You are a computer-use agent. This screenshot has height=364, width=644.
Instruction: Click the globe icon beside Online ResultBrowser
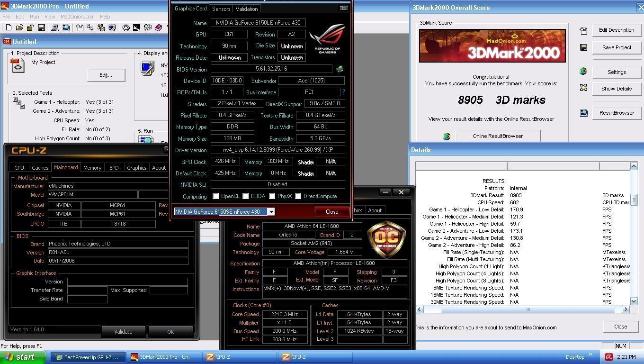[447, 136]
